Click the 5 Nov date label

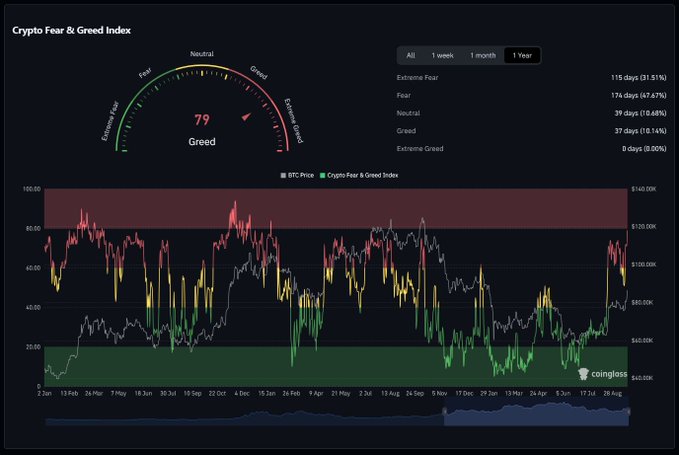coord(440,394)
